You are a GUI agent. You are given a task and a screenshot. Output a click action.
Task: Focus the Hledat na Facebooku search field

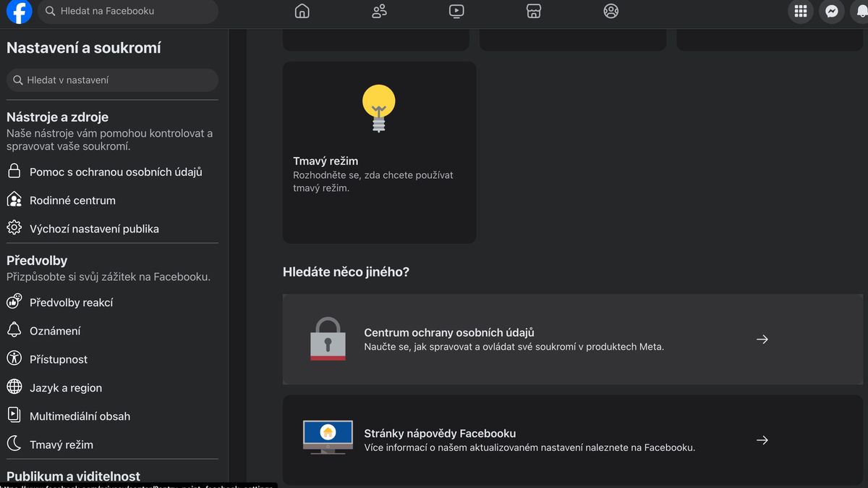[x=127, y=12]
